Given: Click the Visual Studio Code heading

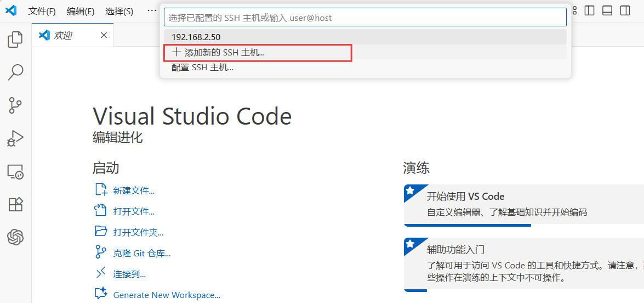Looking at the screenshot, I should [x=192, y=116].
